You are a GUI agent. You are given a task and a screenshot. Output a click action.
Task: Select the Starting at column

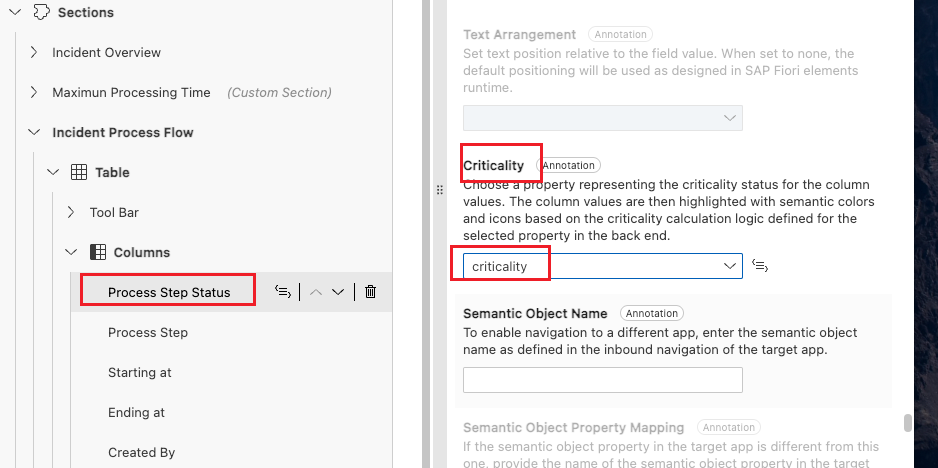coord(140,372)
